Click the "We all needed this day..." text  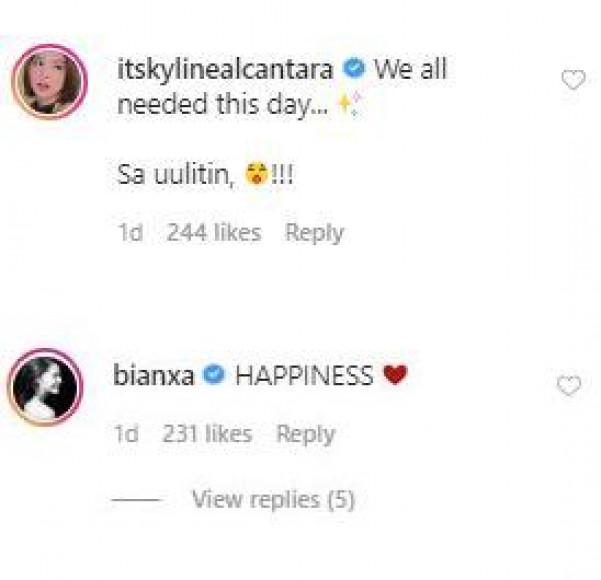tap(282, 88)
